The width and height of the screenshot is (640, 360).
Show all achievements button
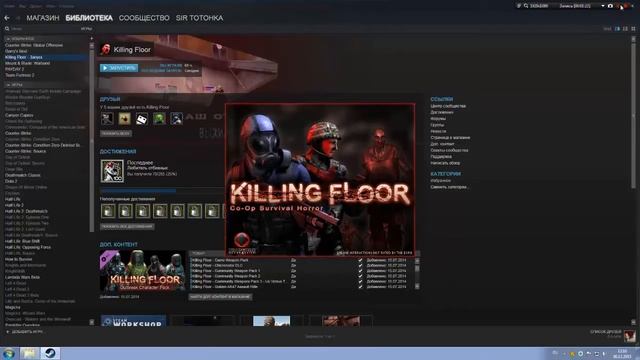pyautogui.click(x=127, y=226)
